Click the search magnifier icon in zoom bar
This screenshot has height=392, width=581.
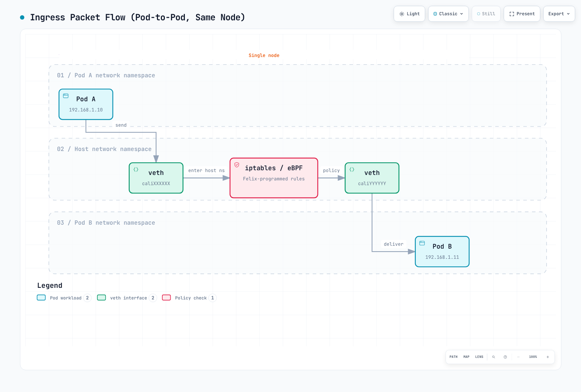pyautogui.click(x=493, y=357)
